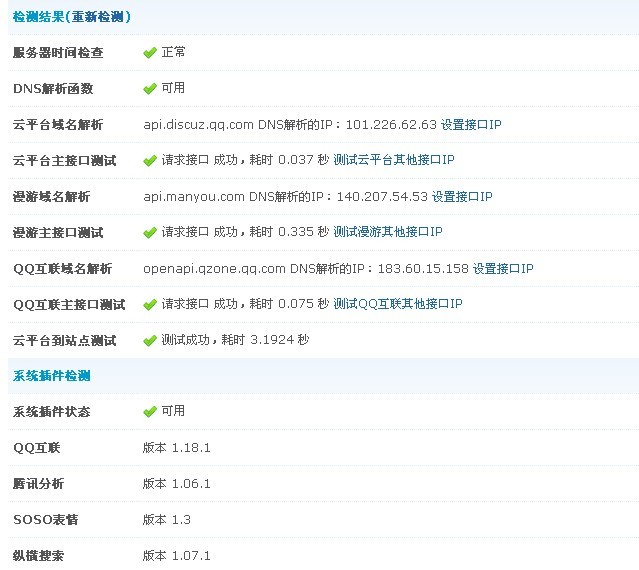Screen dimensions: 639x570
Task: Click the SOSO表情 plugin label
Action: (45, 519)
